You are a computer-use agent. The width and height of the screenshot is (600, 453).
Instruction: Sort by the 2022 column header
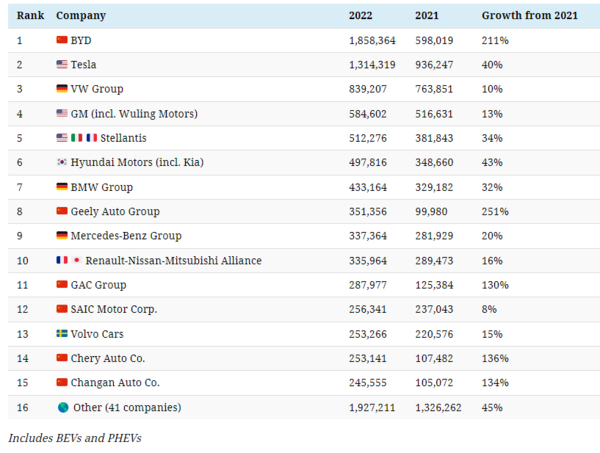pyautogui.click(x=361, y=16)
